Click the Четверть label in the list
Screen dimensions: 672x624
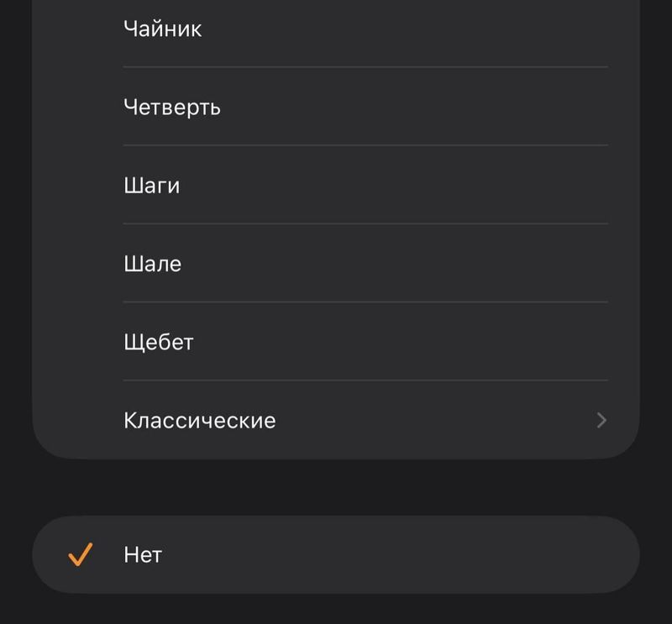click(171, 107)
